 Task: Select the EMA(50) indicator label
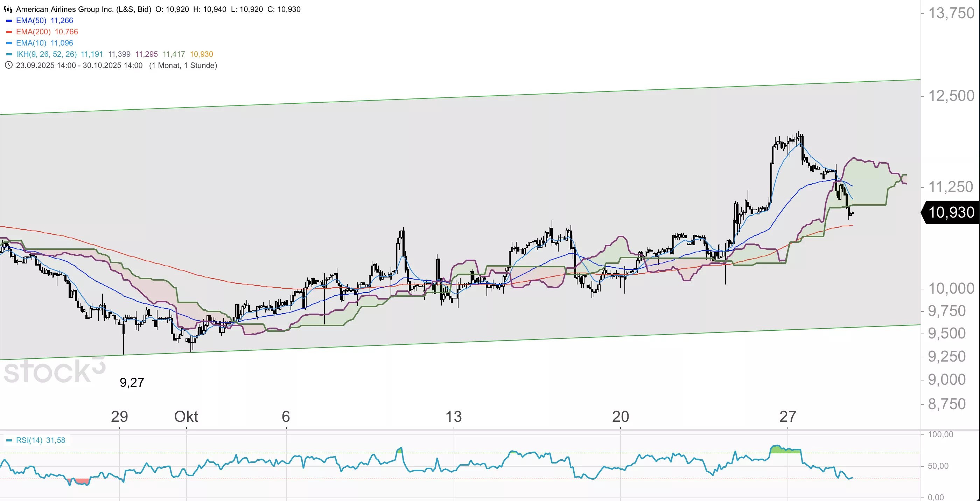[31, 21]
